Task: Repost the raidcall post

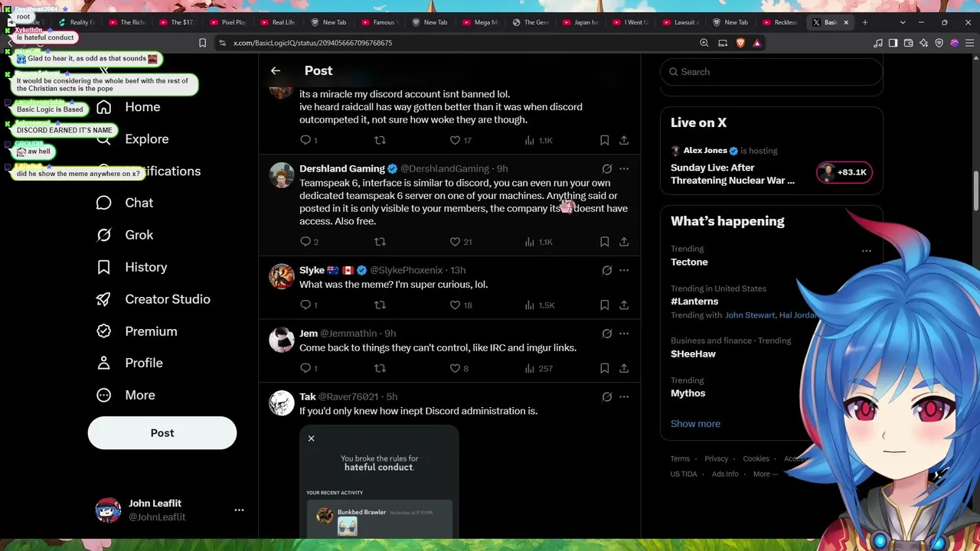Action: [x=380, y=141]
